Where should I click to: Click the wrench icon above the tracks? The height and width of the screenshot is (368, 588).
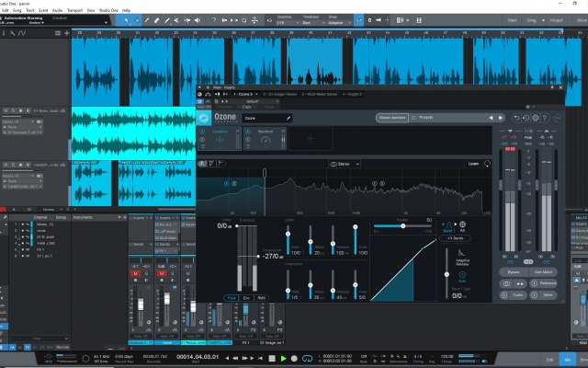click(12, 33)
